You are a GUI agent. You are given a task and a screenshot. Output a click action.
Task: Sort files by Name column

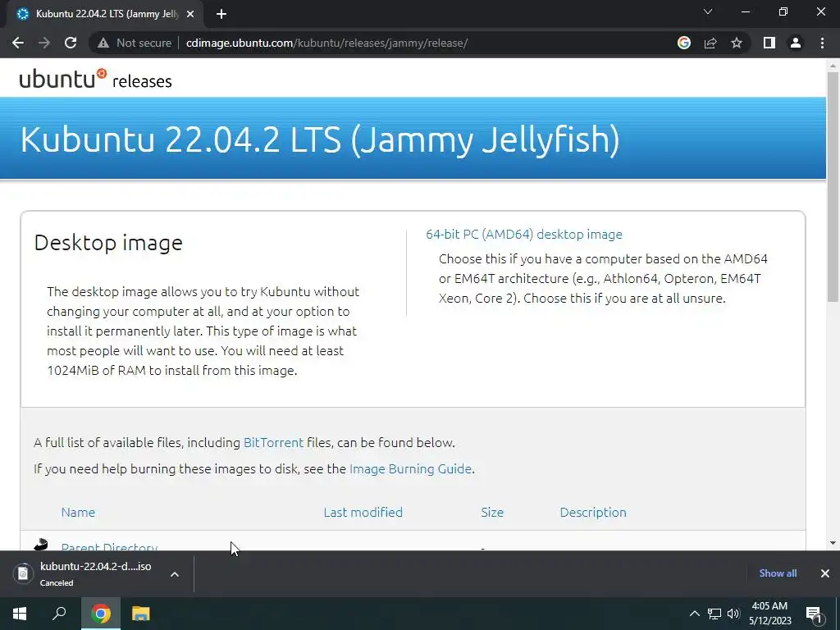click(x=78, y=512)
